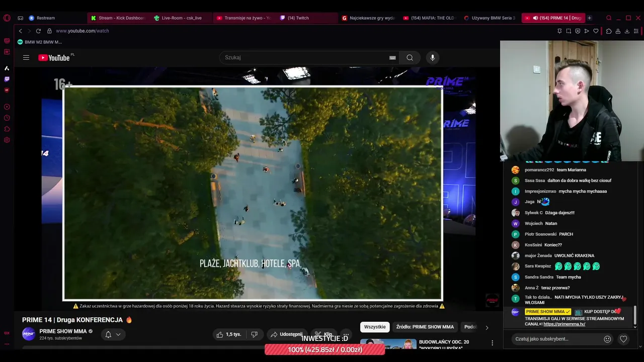Screen dimensions: 644x362
Task: Open the Opera main menu logo
Action: [7, 18]
